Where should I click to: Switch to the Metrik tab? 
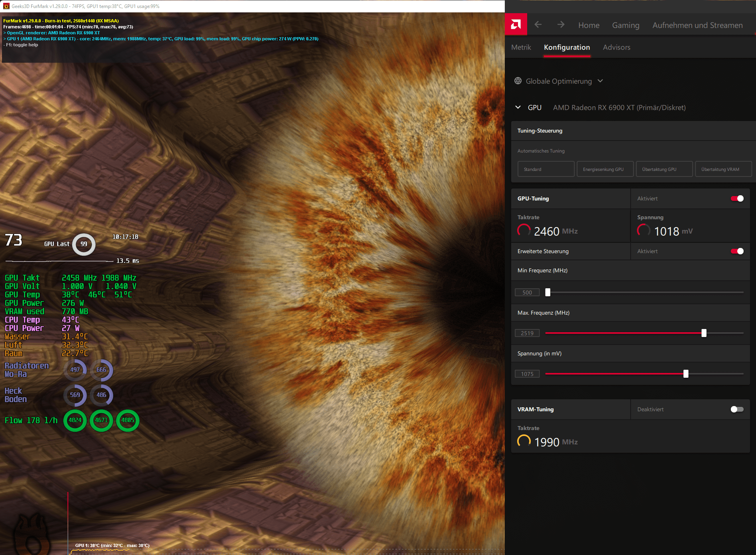pos(521,47)
